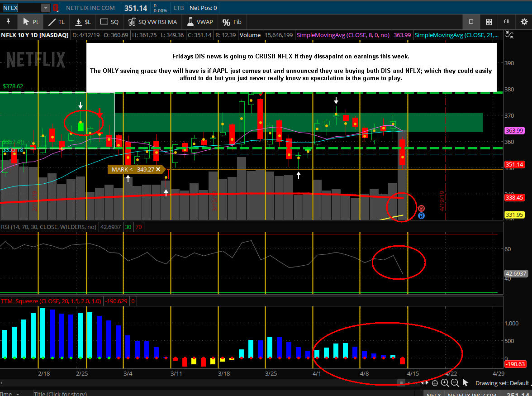Click the zoom-in magnifier on time axis
532x396 pixels.
[x=445, y=383]
